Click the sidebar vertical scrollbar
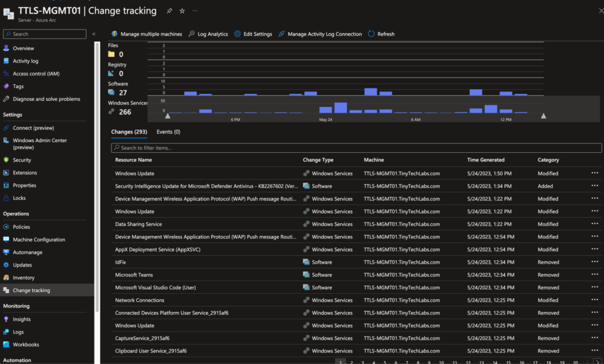The image size is (604, 364). click(x=97, y=177)
